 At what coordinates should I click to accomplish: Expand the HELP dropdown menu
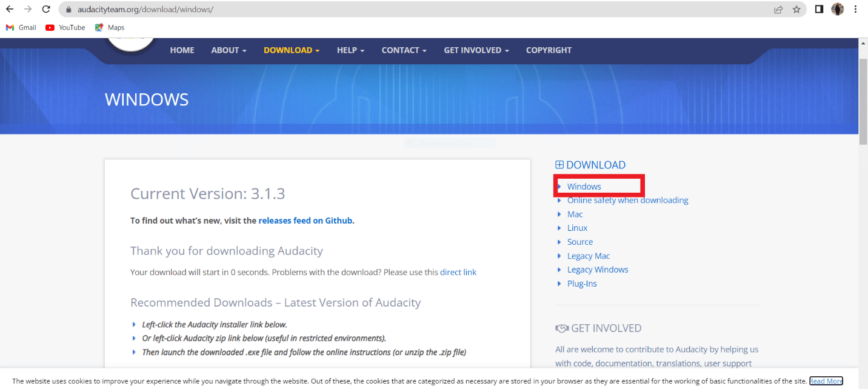tap(351, 50)
